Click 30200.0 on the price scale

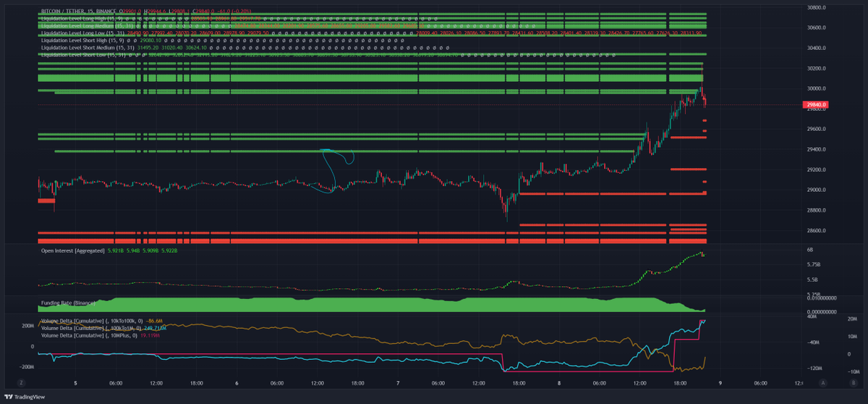click(x=817, y=68)
